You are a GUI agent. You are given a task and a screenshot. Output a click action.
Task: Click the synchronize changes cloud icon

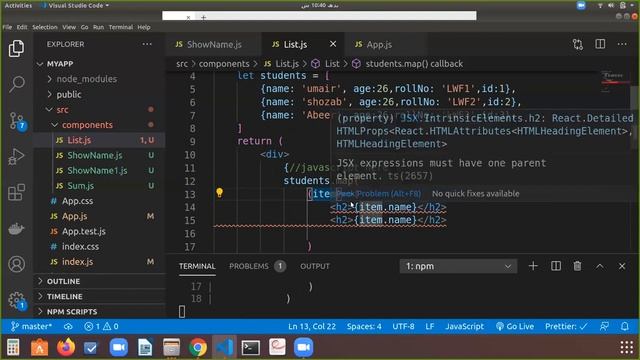click(68, 327)
